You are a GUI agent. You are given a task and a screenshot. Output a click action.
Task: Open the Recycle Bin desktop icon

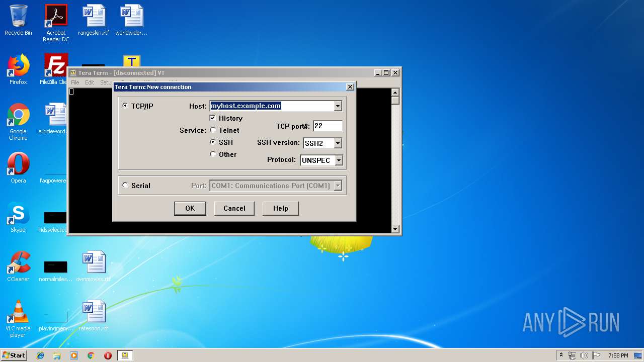pyautogui.click(x=18, y=20)
